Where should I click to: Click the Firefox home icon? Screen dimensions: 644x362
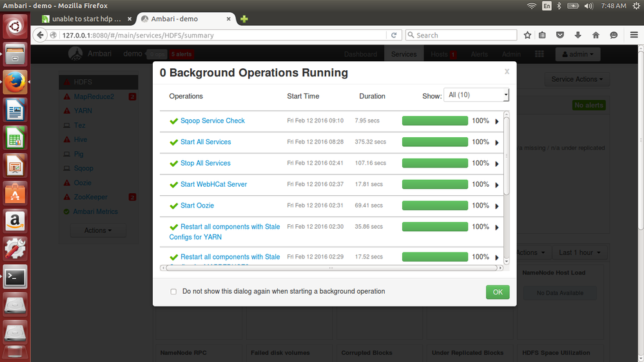click(596, 35)
